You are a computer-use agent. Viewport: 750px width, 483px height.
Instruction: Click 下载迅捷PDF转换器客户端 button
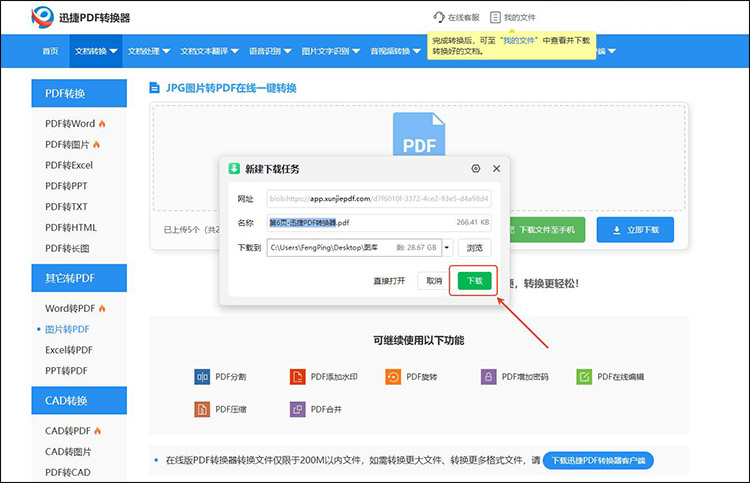coord(598,461)
